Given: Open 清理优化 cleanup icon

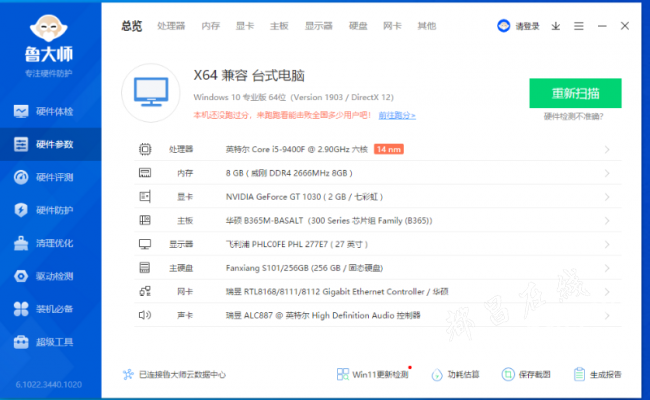Looking at the screenshot, I should coord(21,243).
